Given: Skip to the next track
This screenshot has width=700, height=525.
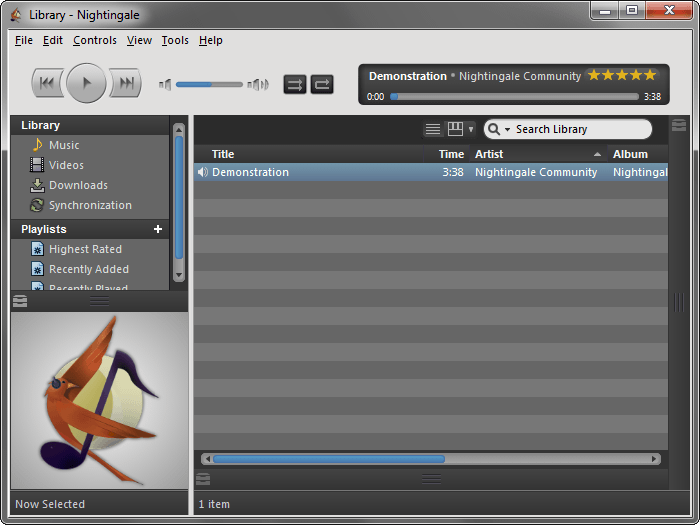Looking at the screenshot, I should tap(125, 83).
